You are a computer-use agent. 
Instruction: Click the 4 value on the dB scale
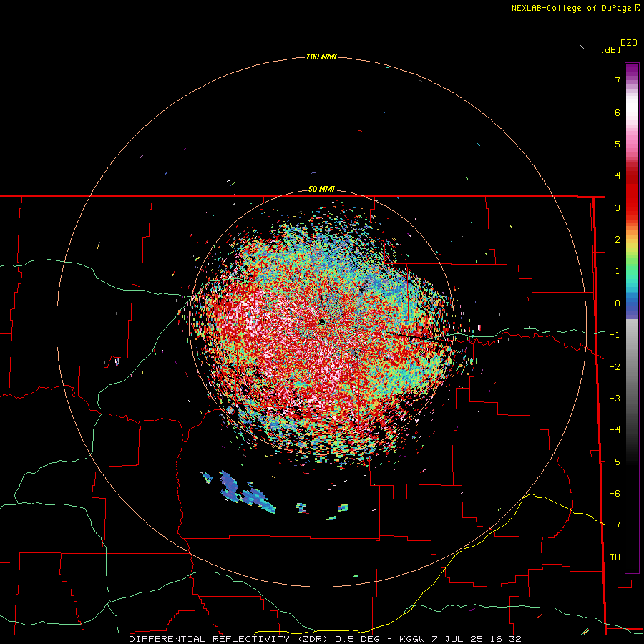[x=618, y=176]
